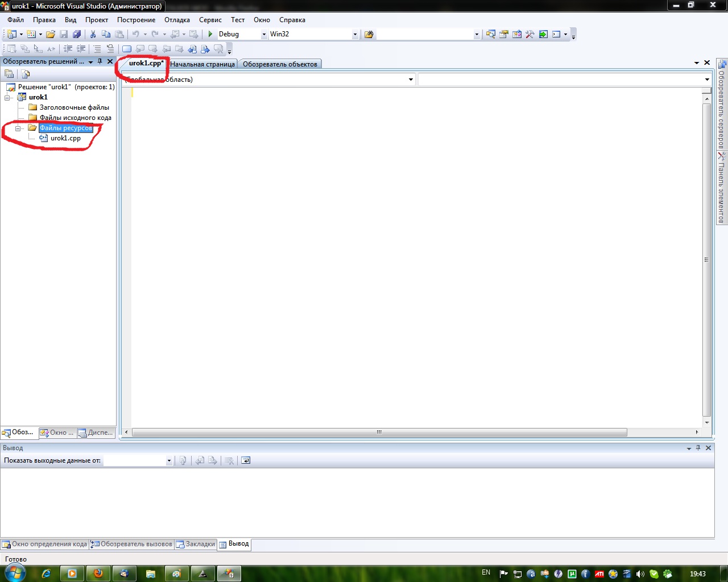Select the Файлы исходного кода folder

pos(76,118)
